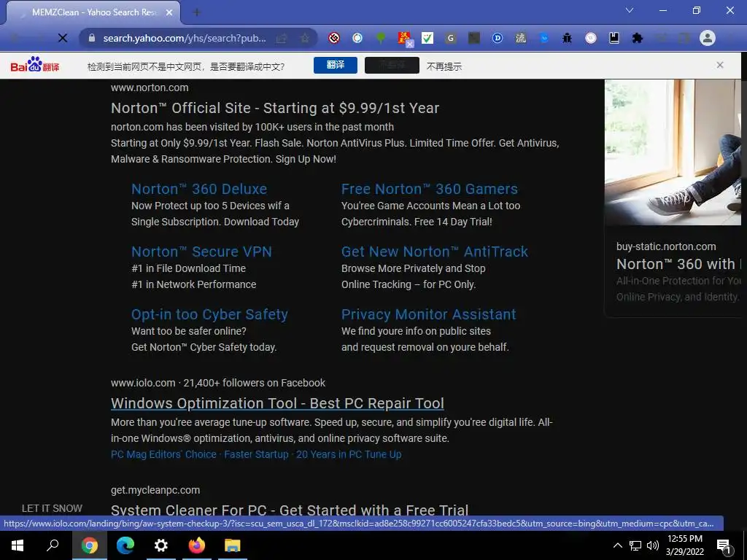
Task: Click the share page icon in address bar
Action: pyautogui.click(x=282, y=38)
